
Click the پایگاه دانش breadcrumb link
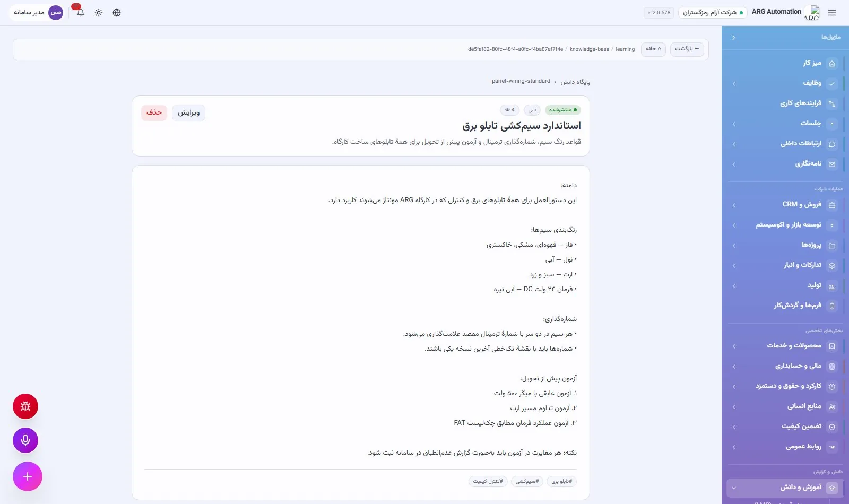pyautogui.click(x=575, y=82)
